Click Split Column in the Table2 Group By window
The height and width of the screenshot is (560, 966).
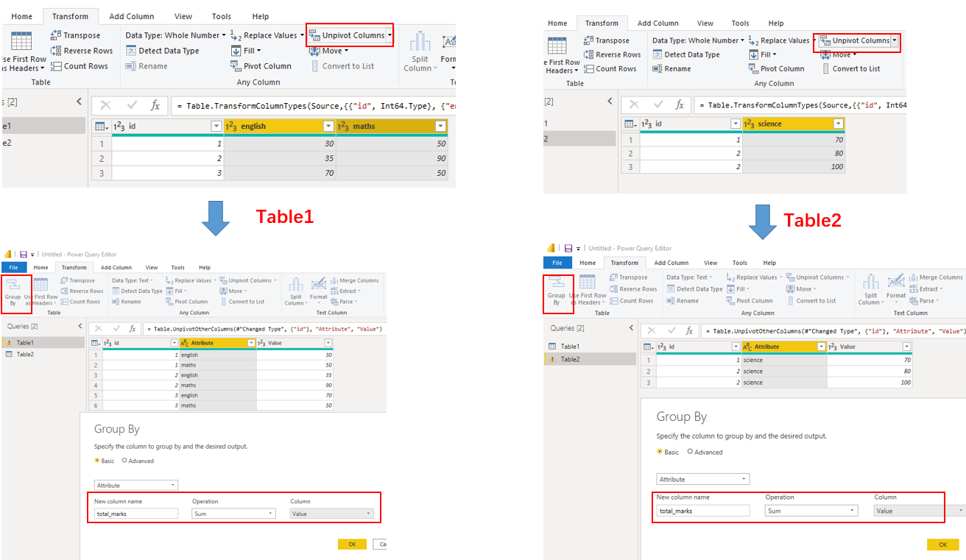coord(870,290)
